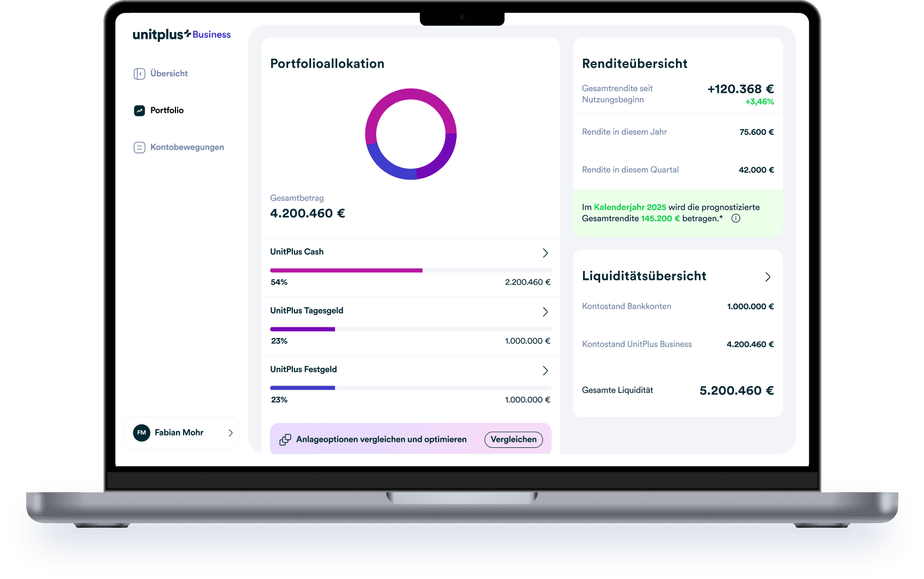Click the Rendite in diesem Jahr label
The image size is (924, 579).
point(624,132)
